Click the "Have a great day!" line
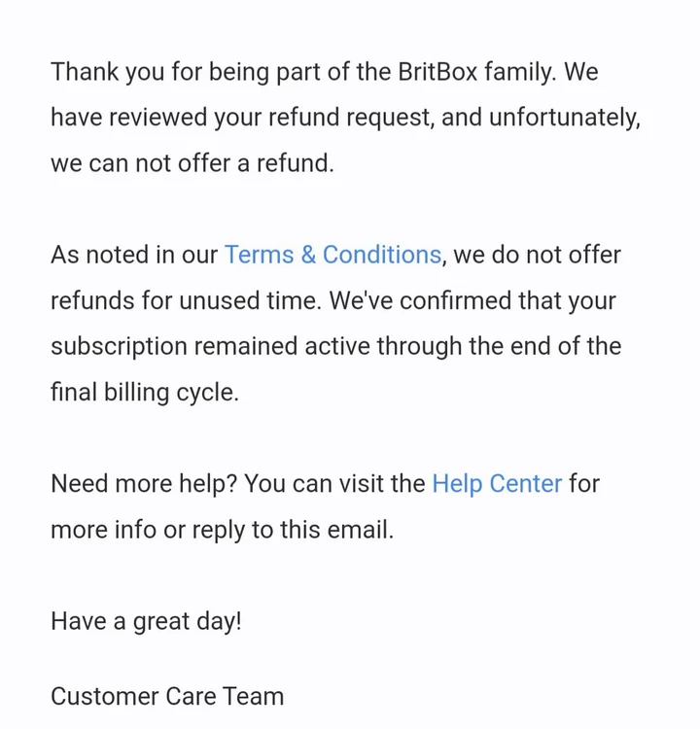Image resolution: width=700 pixels, height=729 pixels. click(x=146, y=621)
